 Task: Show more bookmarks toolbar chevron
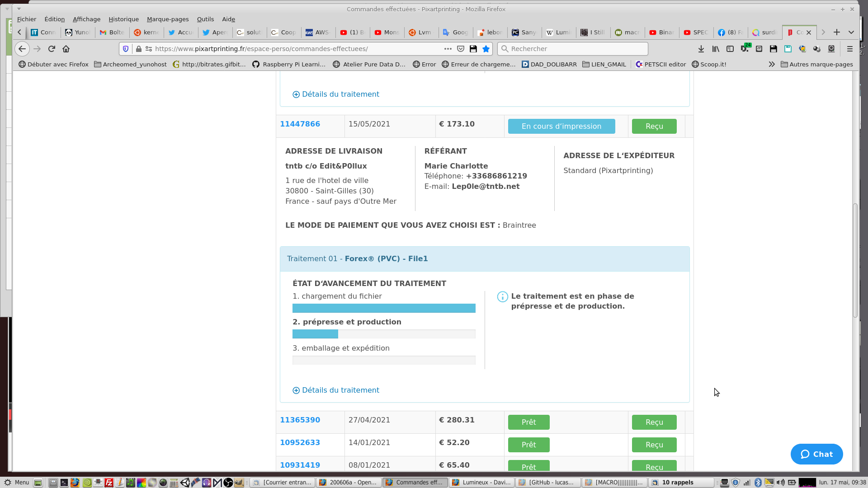click(x=771, y=64)
